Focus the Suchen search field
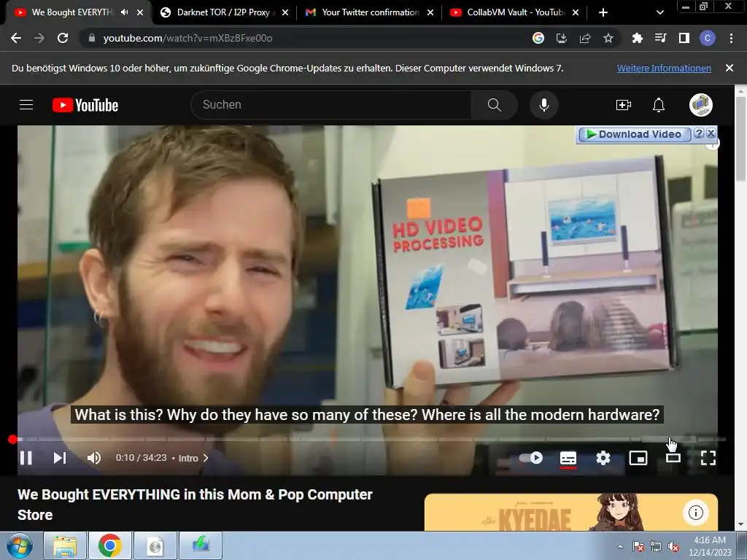This screenshot has width=747, height=560. click(331, 105)
